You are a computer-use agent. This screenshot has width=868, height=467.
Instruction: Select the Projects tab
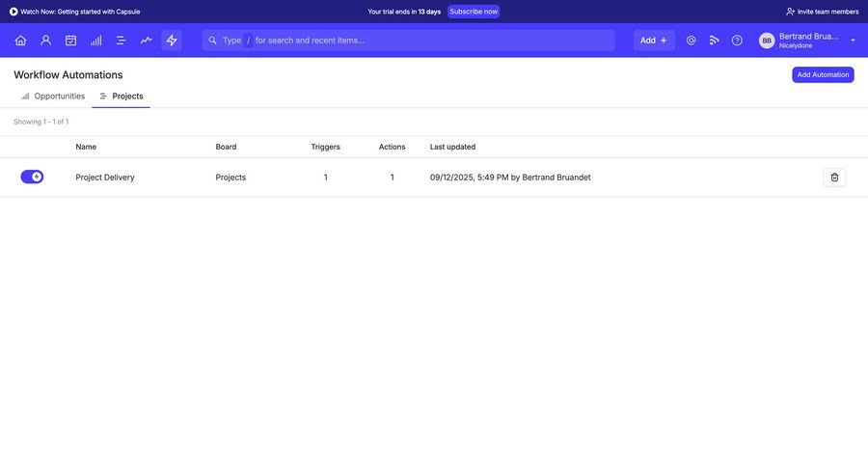pos(122,96)
